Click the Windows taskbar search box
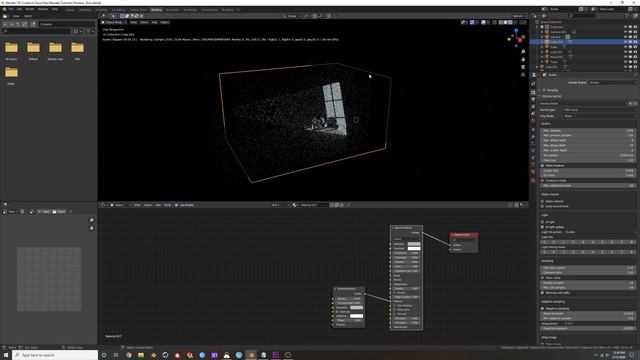Image resolution: width=640 pixels, height=360 pixels. tap(55, 355)
